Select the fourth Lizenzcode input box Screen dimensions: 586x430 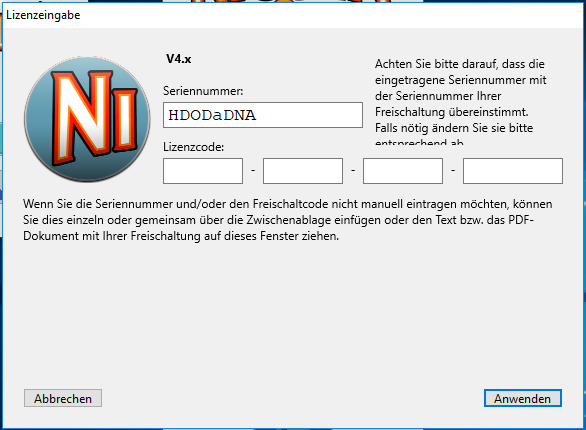(513, 171)
